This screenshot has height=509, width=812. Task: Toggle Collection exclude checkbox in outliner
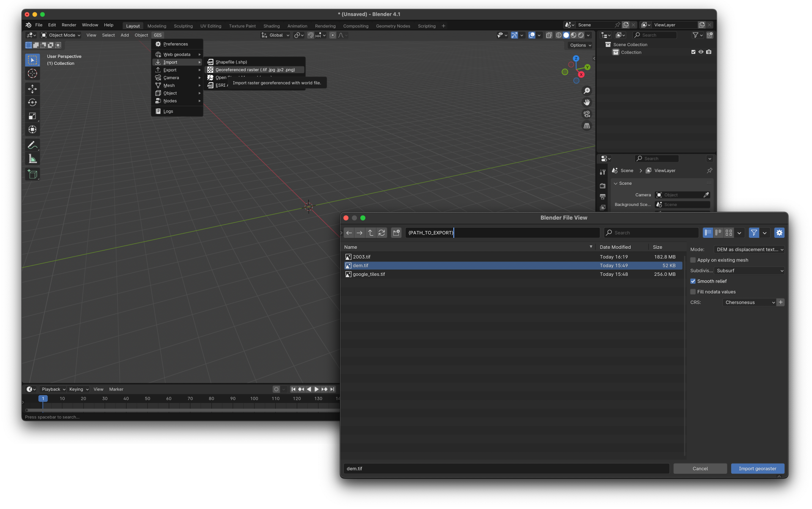click(693, 52)
